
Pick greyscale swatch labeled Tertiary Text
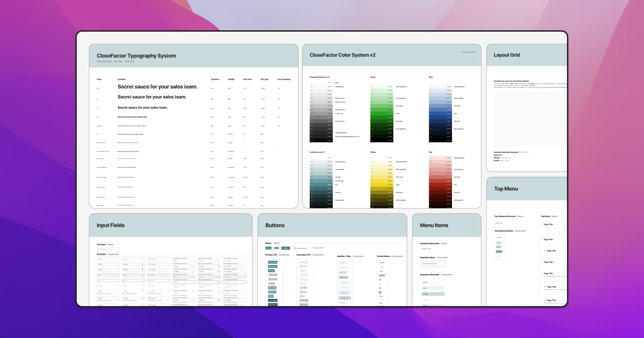(x=321, y=113)
